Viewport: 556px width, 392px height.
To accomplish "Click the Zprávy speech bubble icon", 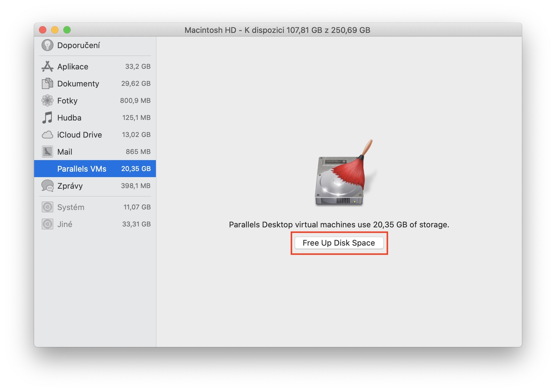I will click(47, 186).
